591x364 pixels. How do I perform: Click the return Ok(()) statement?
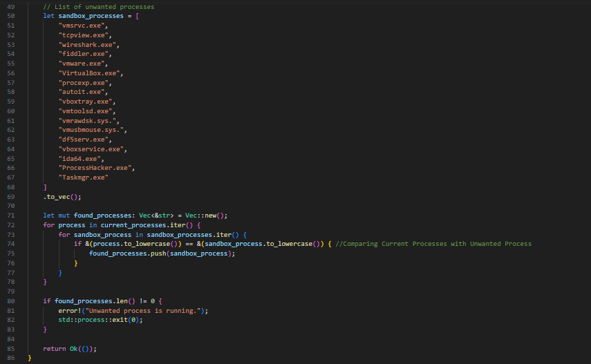tap(70, 349)
